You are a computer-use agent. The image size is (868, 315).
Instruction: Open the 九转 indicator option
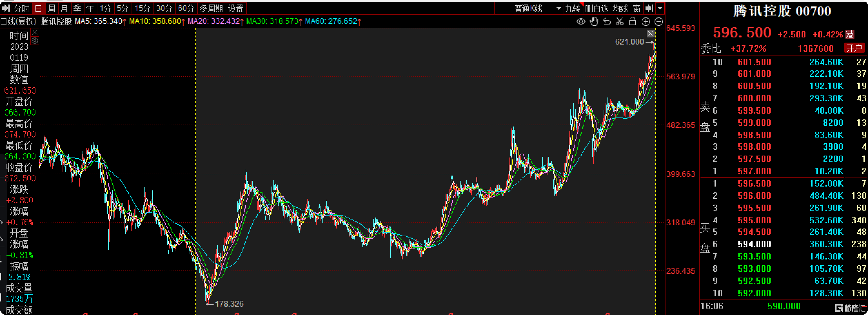pos(573,8)
